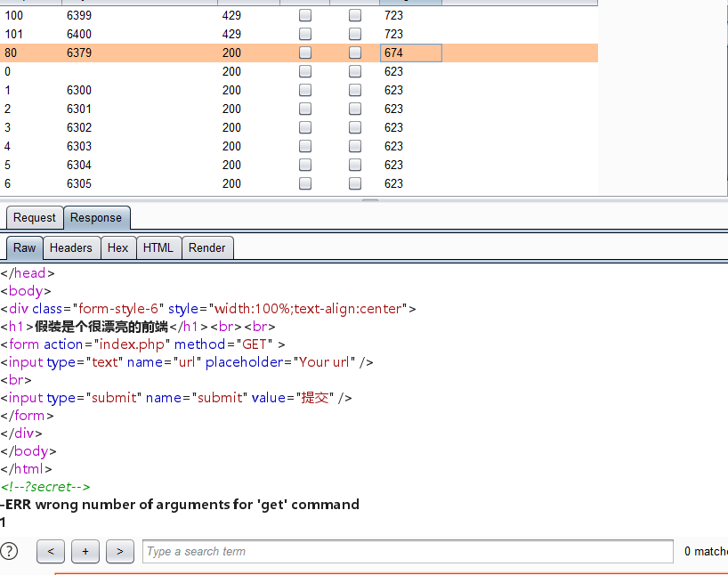Click the panel splitter handle above Request tab

370,200
